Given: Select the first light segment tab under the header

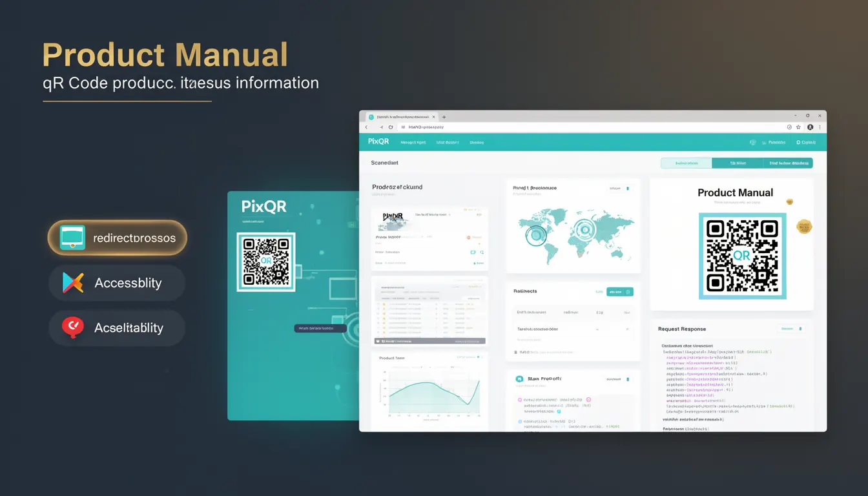Looking at the screenshot, I should [686, 163].
